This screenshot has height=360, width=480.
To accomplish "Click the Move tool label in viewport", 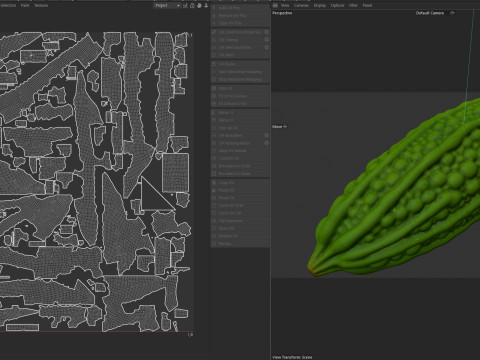I will [x=279, y=127].
